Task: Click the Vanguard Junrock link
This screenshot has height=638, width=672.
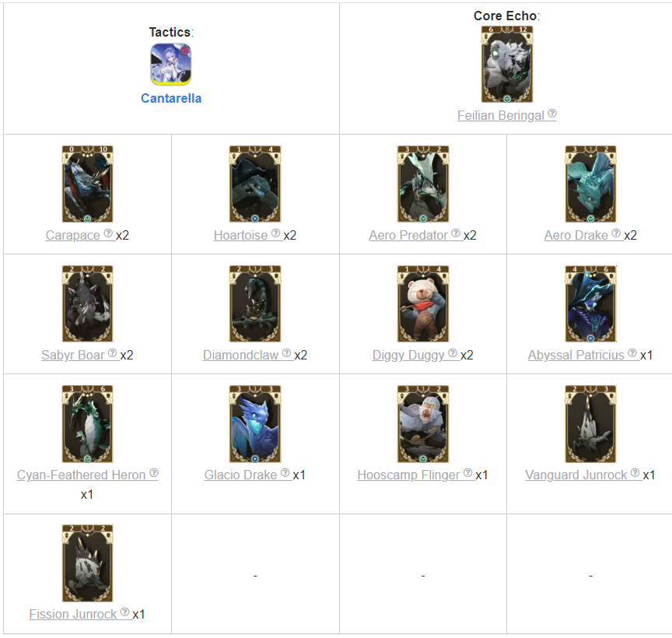Action: pos(576,475)
